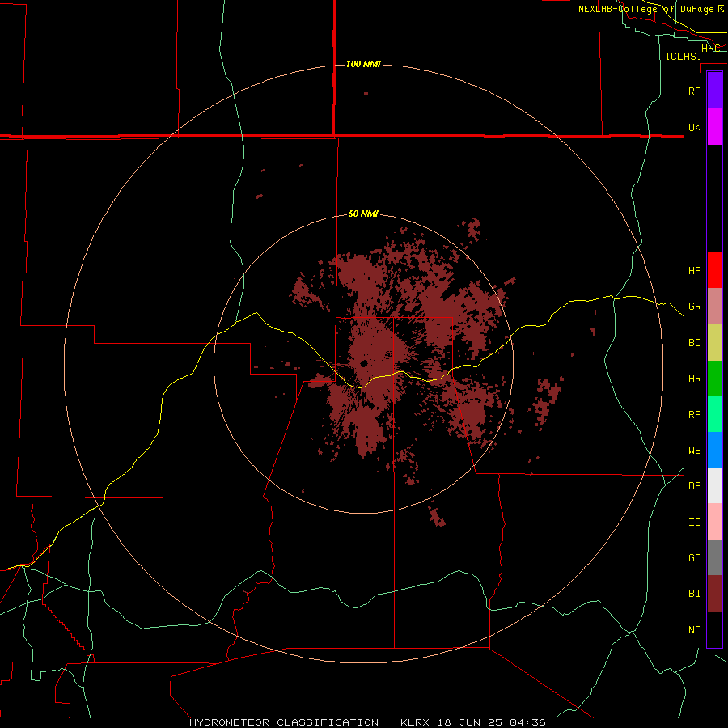Click the white DS legend swatch
This screenshot has height=728, width=728.
[714, 485]
